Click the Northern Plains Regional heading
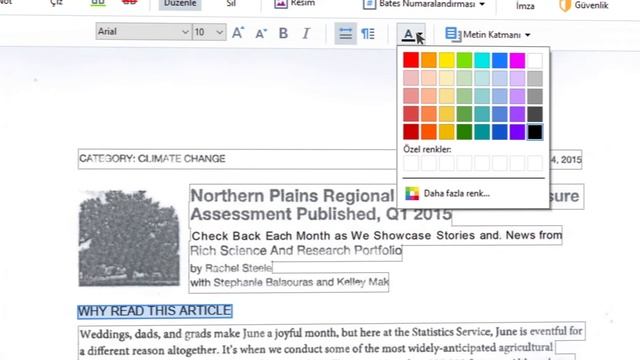The height and width of the screenshot is (360, 640). [292, 196]
